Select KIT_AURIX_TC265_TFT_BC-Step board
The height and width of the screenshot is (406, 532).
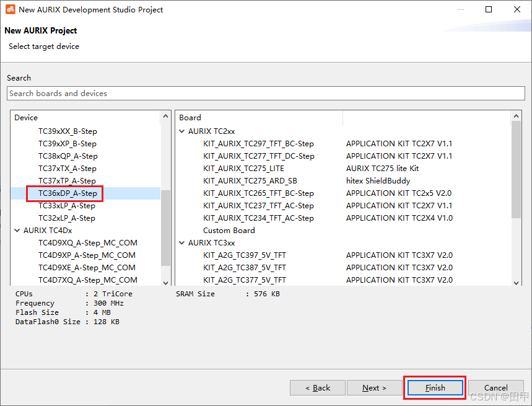click(x=258, y=193)
